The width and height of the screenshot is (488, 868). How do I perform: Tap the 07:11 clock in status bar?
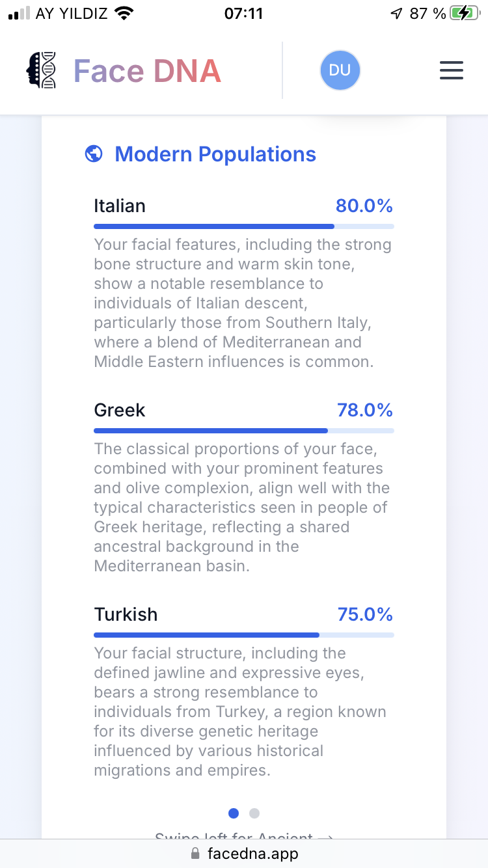coord(243,13)
